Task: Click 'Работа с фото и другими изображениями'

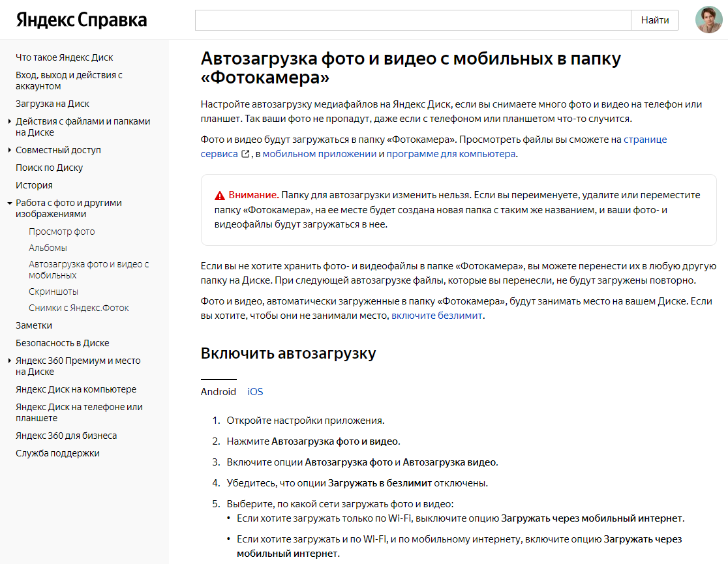Action: point(68,208)
